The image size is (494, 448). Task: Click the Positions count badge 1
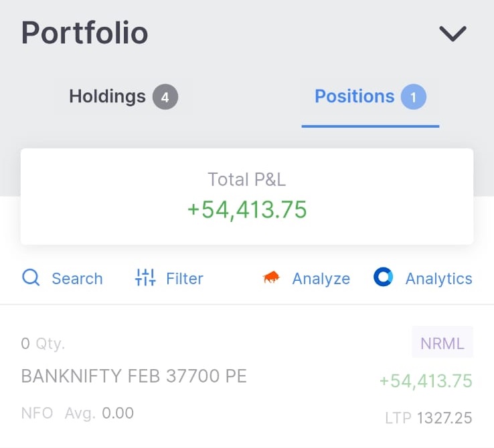(x=413, y=98)
